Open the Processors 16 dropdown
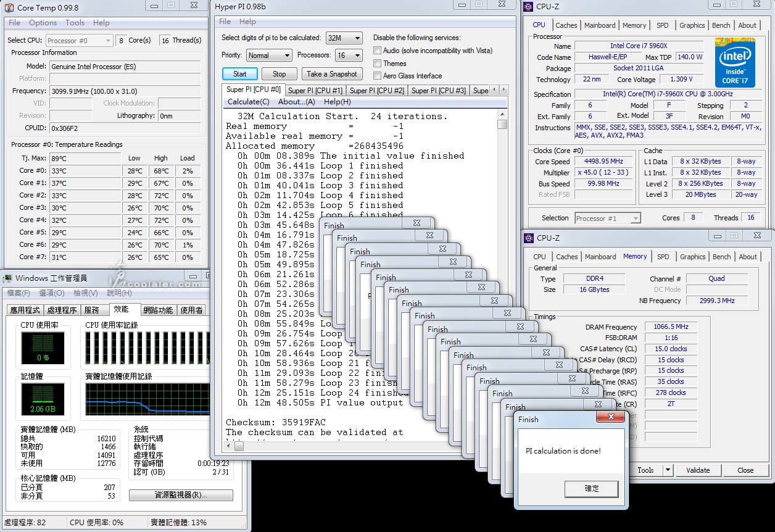This screenshot has height=532, width=775. click(349, 56)
